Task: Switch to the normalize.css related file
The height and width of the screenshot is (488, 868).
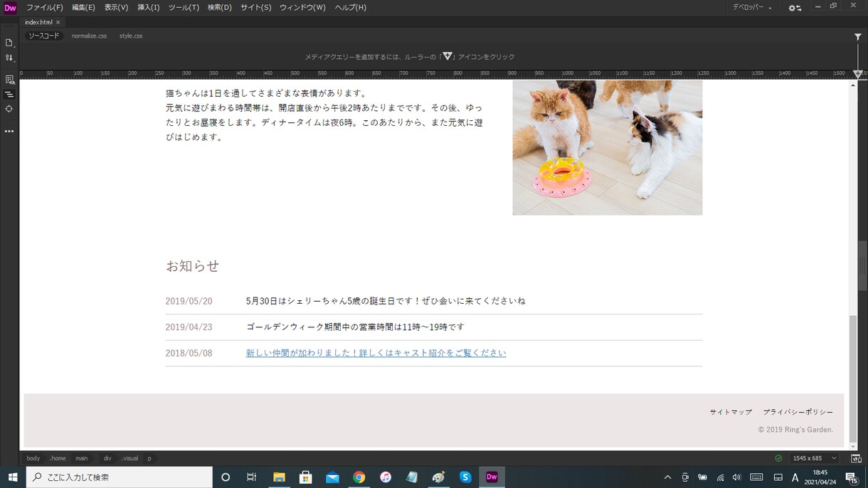Action: pyautogui.click(x=89, y=36)
